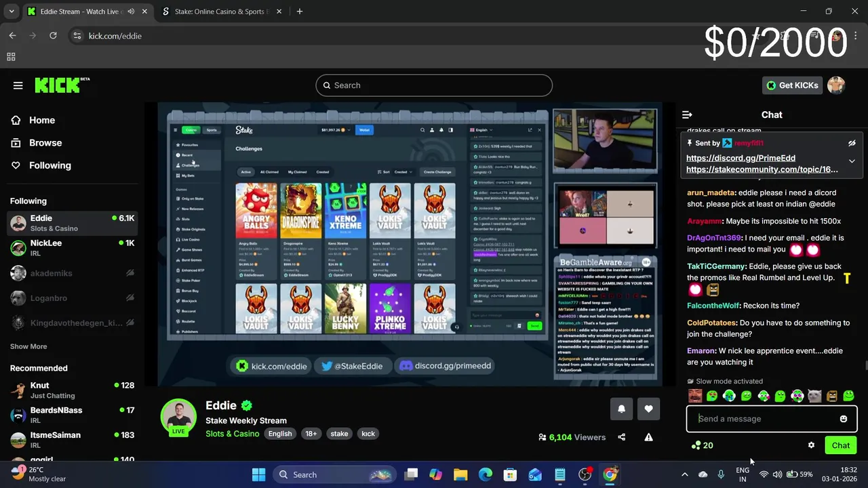This screenshot has width=868, height=488.
Task: Open recommended channel ItsmeSaiman
Action: [72, 440]
